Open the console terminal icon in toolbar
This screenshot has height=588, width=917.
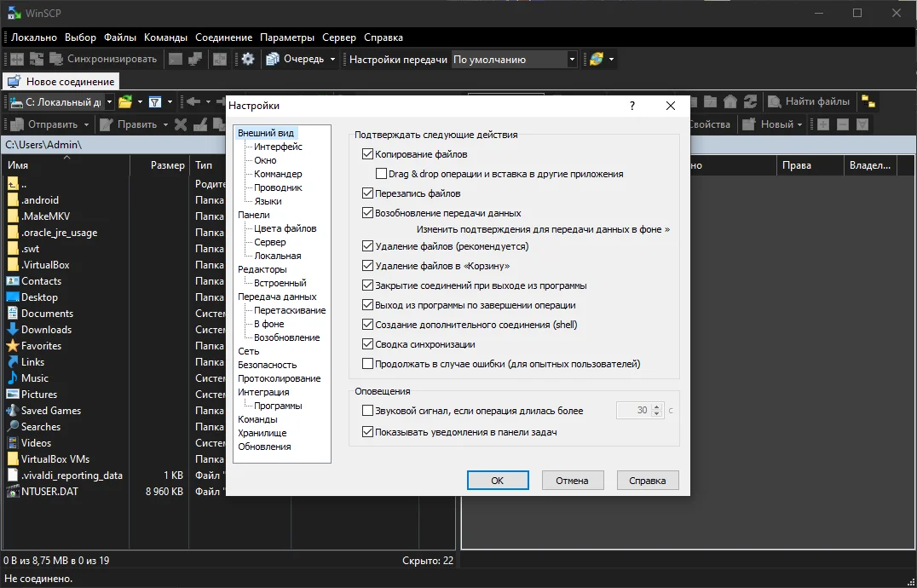(x=175, y=59)
